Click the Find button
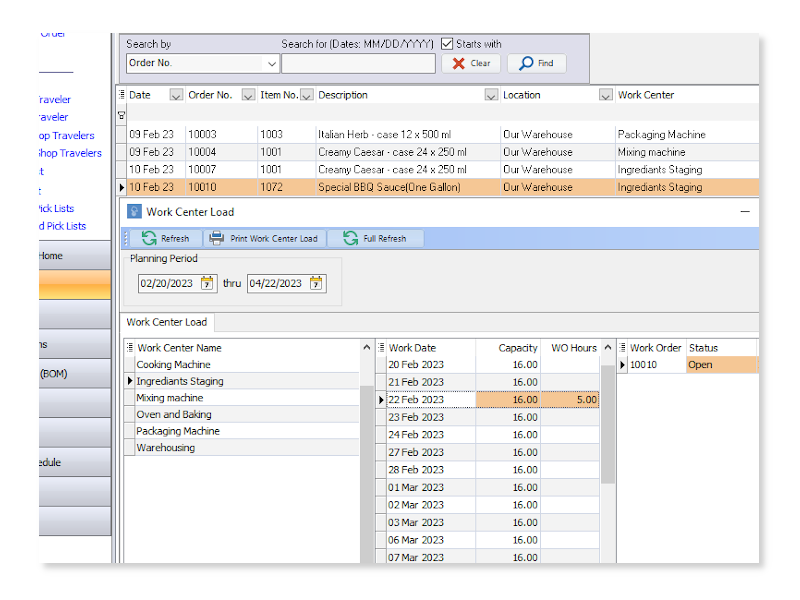 537,62
